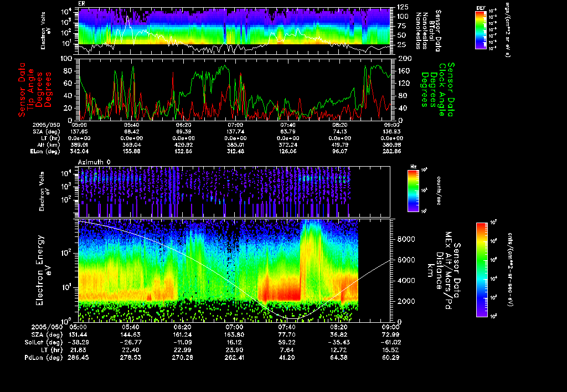Click the SZA value 137.65
Image resolution: width=567 pixels, height=392 pixels.
[x=79, y=132]
